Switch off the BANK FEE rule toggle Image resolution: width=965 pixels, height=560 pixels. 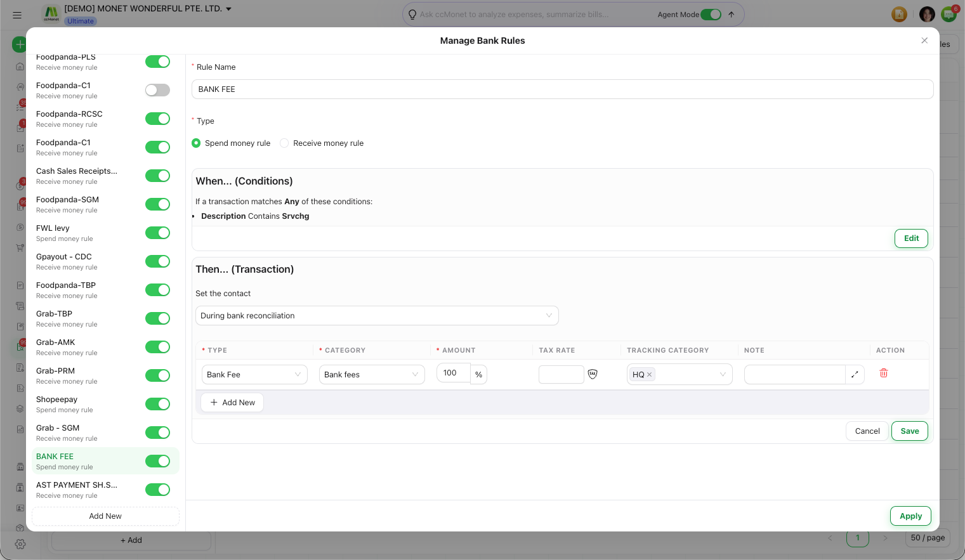[x=157, y=461]
